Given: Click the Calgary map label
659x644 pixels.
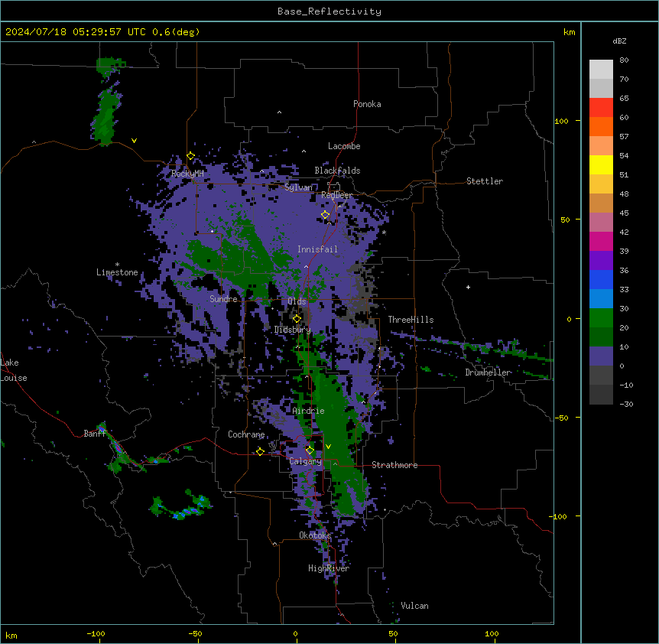Looking at the screenshot, I should [x=306, y=461].
